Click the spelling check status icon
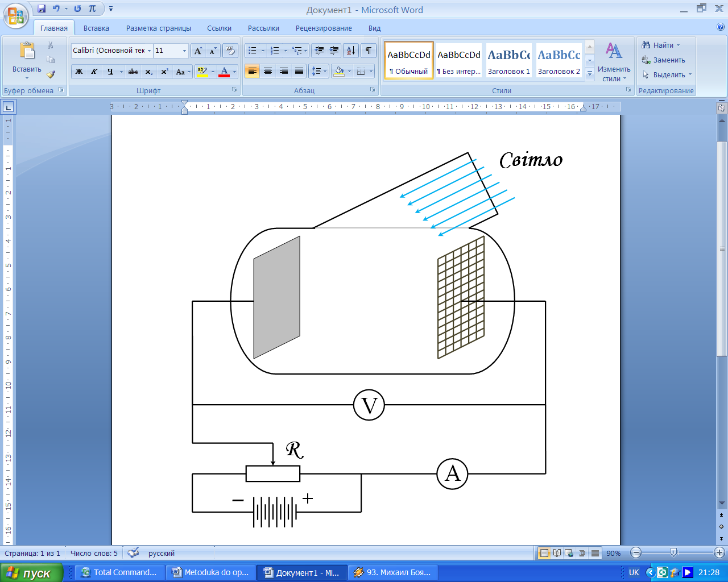 [x=133, y=552]
